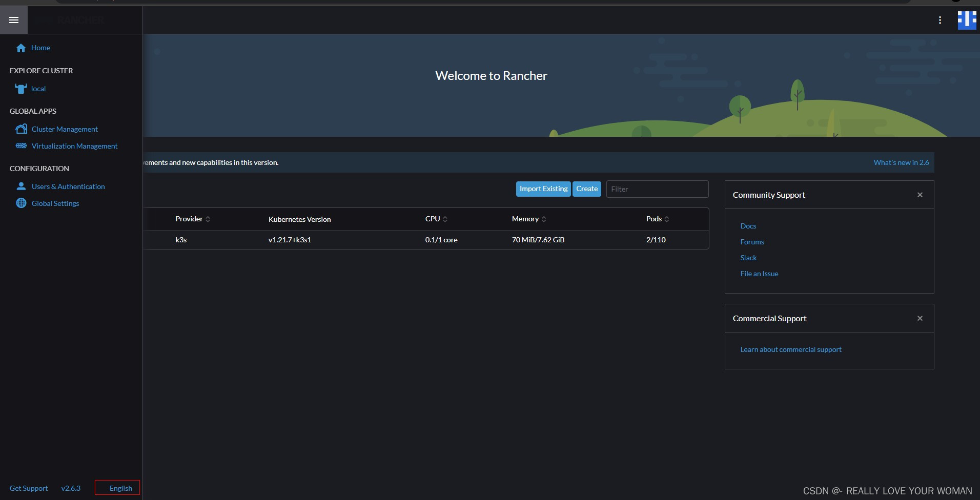Image resolution: width=980 pixels, height=500 pixels.
Task: Open Users & Authentication settings
Action: [x=68, y=186]
